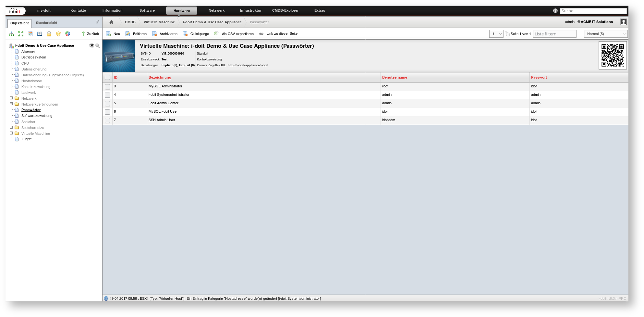
Task: Open the Netzwerk menu in top bar
Action: pos(216,10)
